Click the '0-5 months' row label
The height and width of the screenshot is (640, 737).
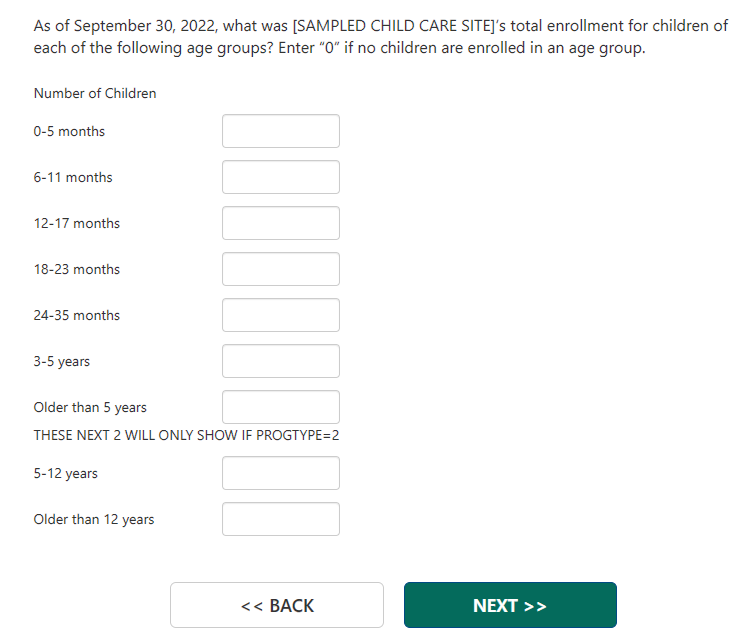click(69, 132)
